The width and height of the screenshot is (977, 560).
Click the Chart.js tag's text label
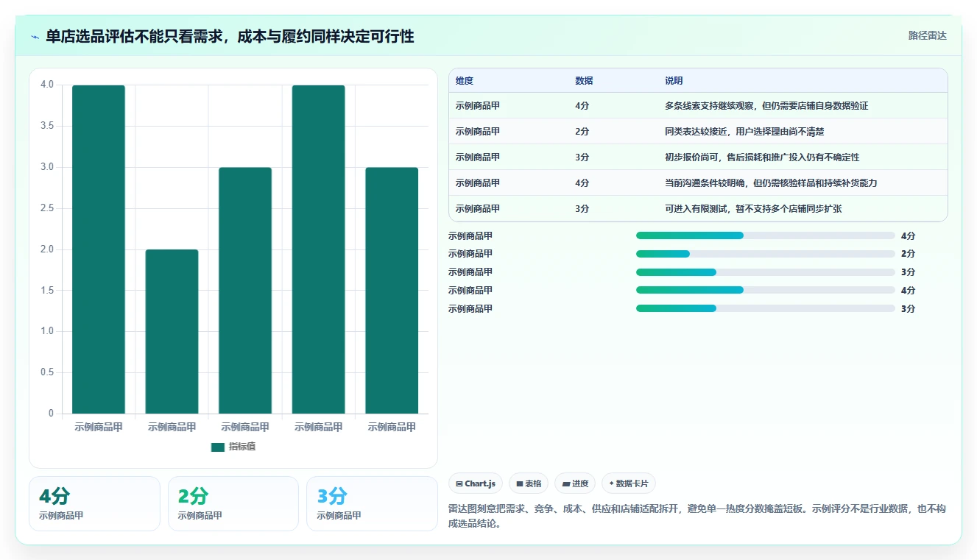tap(480, 484)
